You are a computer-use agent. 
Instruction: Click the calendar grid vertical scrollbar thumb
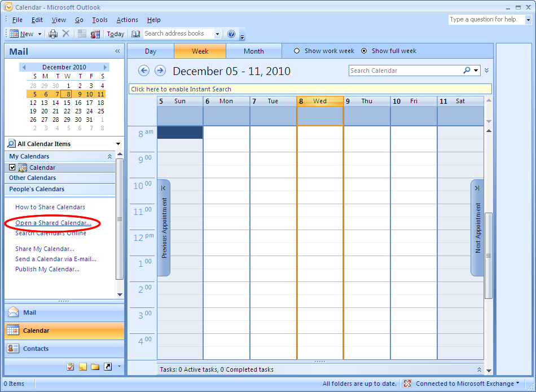point(489,256)
